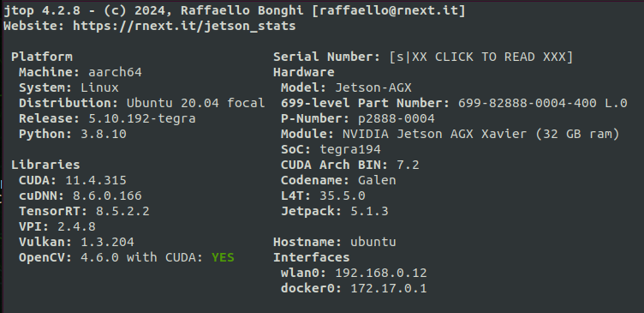Select the wlan0 IP address 192.168.0.12
Viewport: 644px width, 313px height.
[381, 273]
